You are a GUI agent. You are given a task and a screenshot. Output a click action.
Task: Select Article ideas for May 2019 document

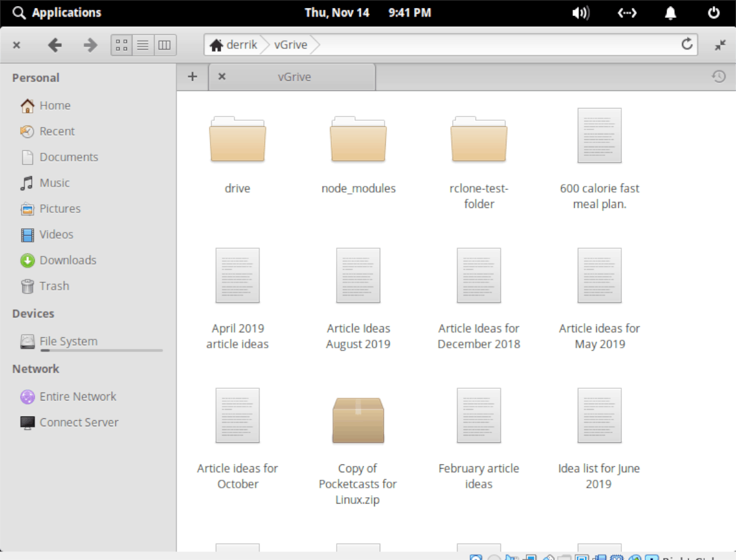[x=600, y=275]
